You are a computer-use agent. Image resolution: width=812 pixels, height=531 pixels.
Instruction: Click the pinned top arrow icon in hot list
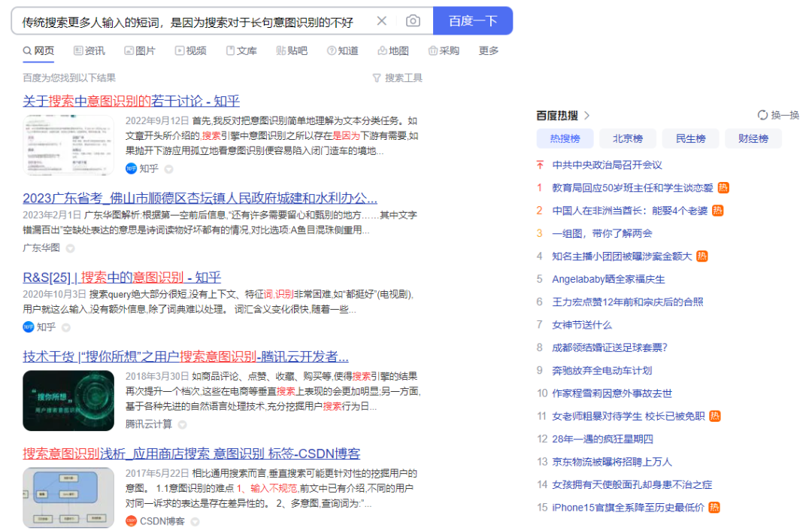point(539,165)
